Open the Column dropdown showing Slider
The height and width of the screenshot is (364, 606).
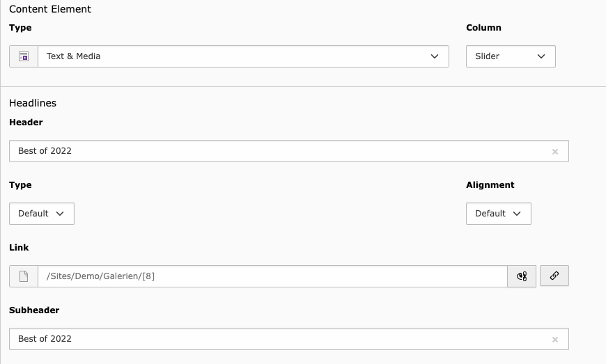[x=511, y=56]
